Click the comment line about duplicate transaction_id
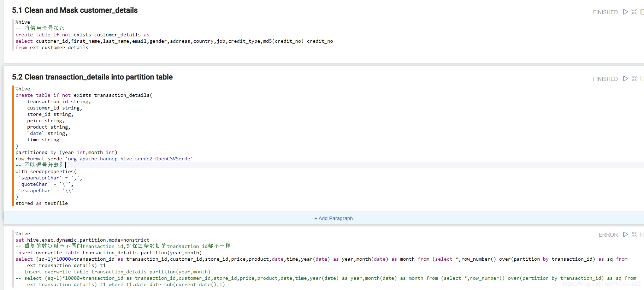 tap(123, 247)
